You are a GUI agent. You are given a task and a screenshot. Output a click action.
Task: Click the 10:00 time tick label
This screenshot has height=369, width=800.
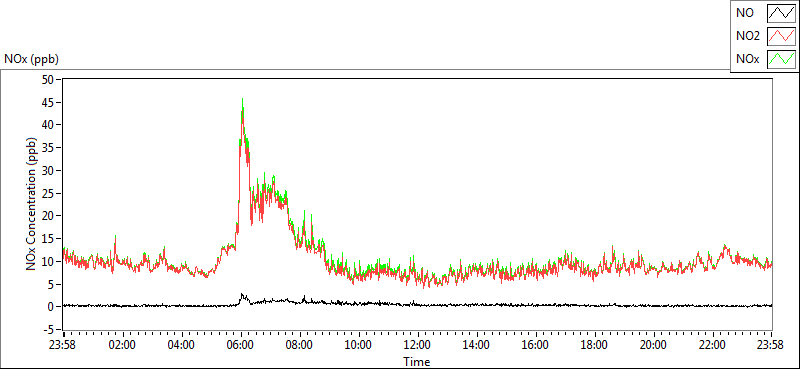(x=359, y=345)
